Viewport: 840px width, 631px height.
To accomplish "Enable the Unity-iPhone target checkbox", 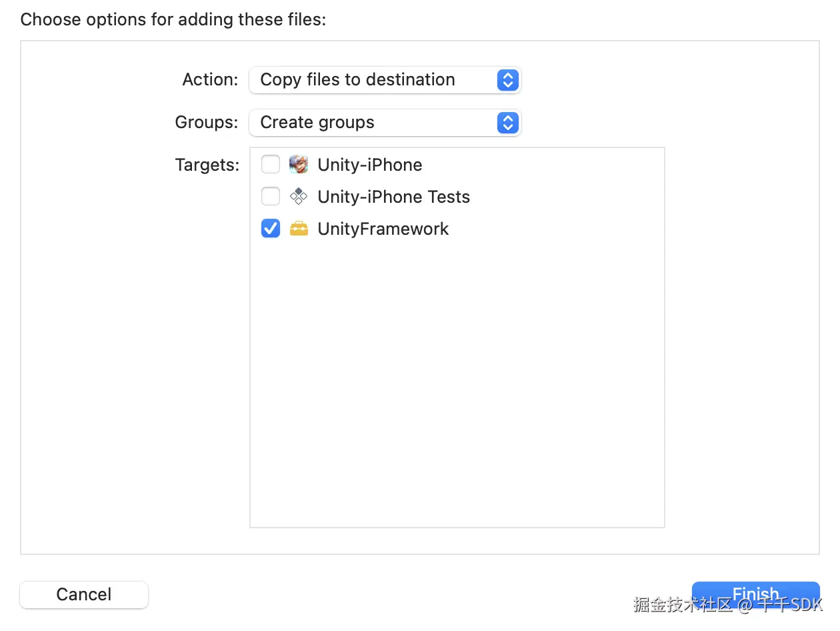I will pos(271,164).
